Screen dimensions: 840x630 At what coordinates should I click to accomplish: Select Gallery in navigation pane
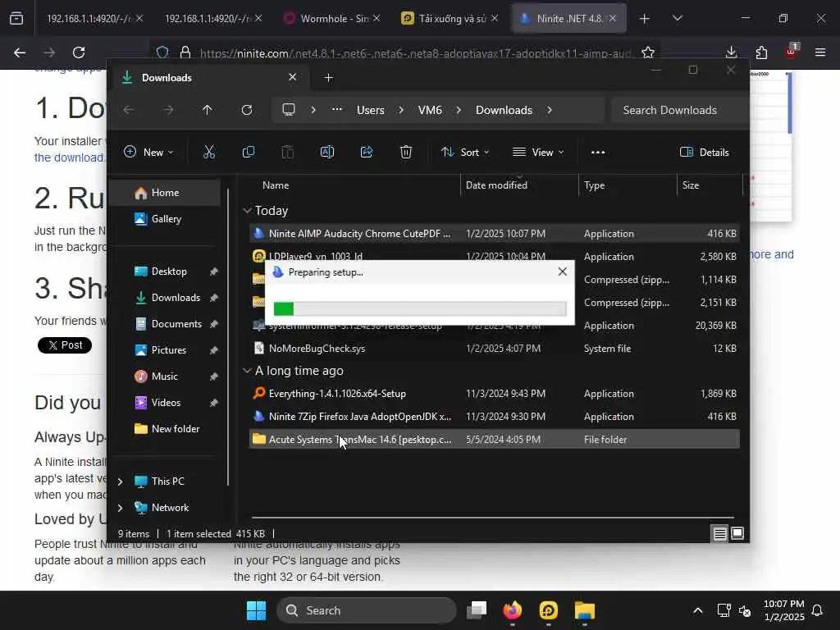point(166,219)
